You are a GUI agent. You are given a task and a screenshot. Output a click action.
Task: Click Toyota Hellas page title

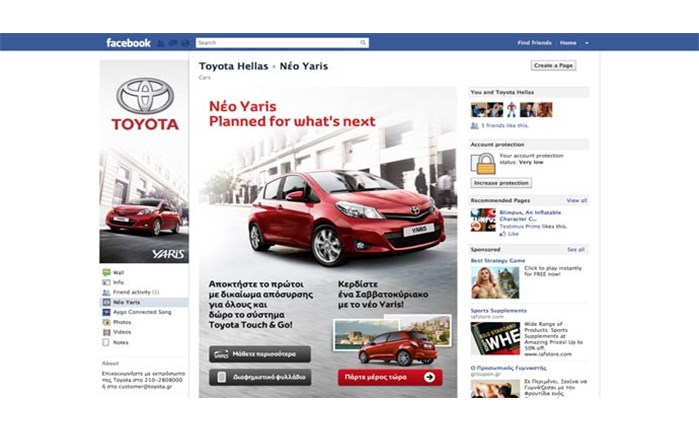[233, 66]
